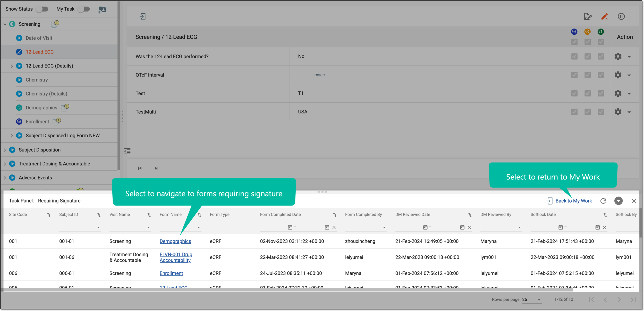Open the Task Panel dark dropdown menu button
The image size is (644, 311).
[x=618, y=201]
